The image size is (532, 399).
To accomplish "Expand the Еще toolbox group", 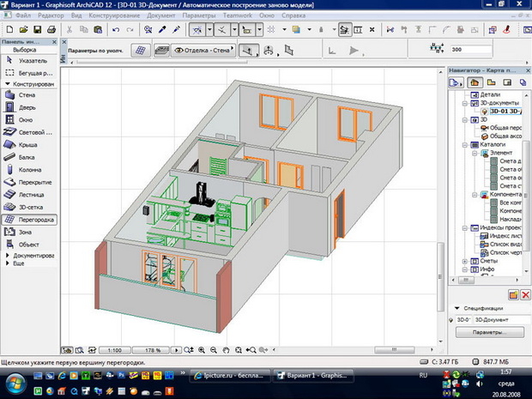I will [x=7, y=263].
